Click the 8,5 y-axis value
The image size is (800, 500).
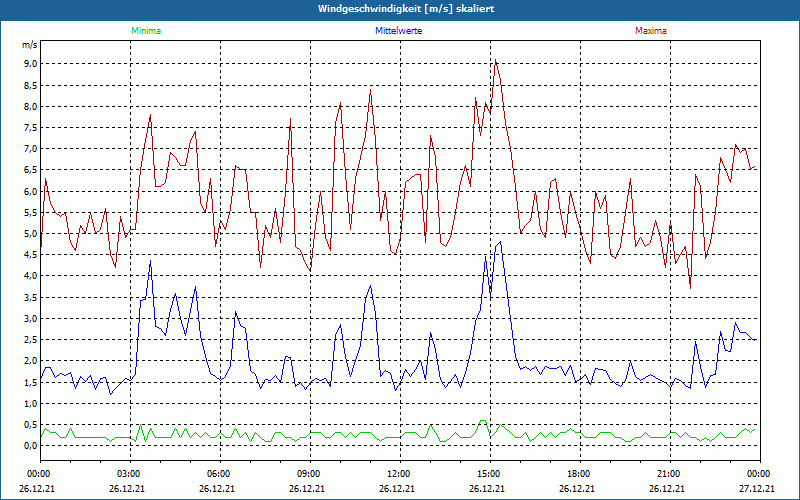(x=31, y=85)
